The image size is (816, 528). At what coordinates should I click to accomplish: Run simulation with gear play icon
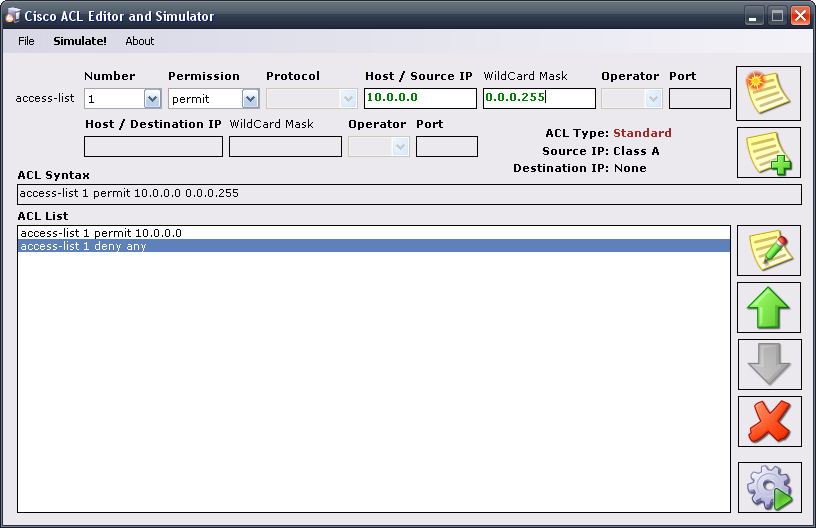point(769,487)
